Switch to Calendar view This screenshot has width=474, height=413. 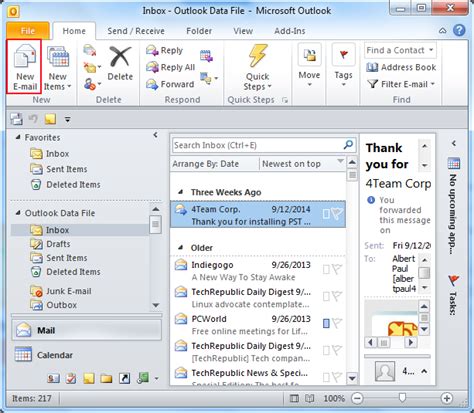click(x=87, y=355)
